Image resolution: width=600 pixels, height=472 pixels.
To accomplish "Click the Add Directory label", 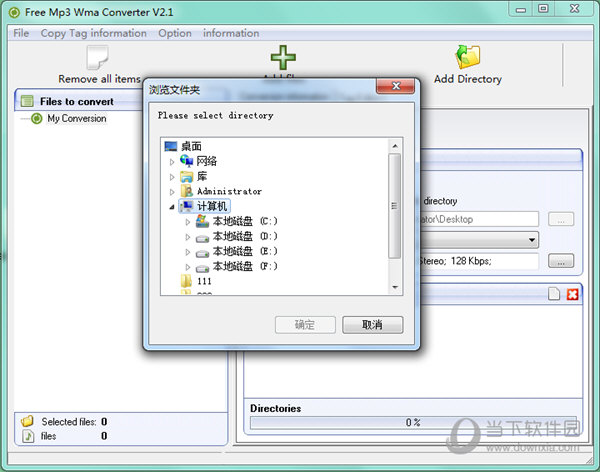I will coord(468,79).
